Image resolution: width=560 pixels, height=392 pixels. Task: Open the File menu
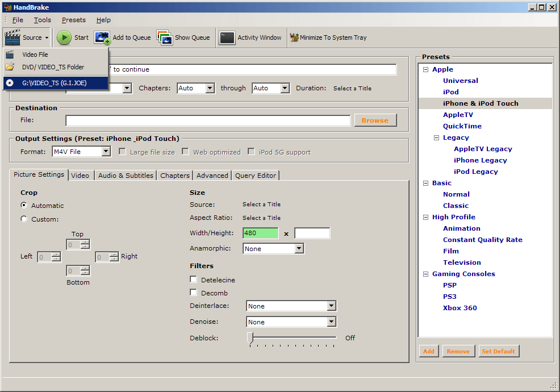click(18, 20)
